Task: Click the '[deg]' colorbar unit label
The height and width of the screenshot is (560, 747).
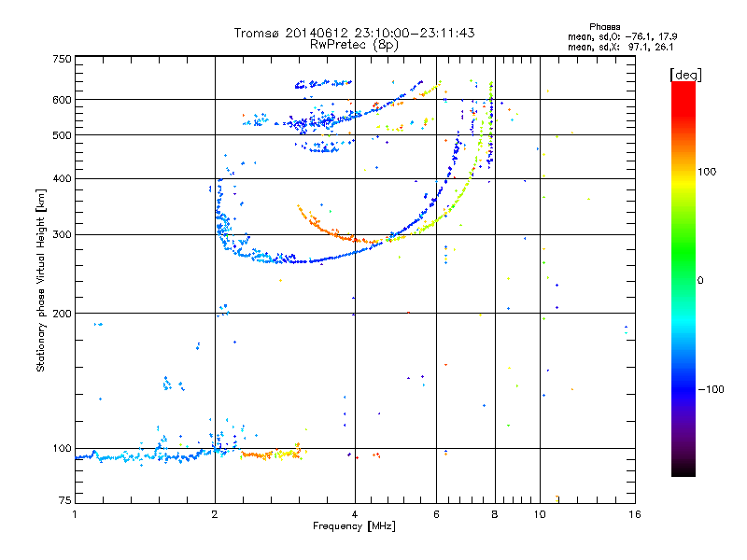Action: pos(685,75)
